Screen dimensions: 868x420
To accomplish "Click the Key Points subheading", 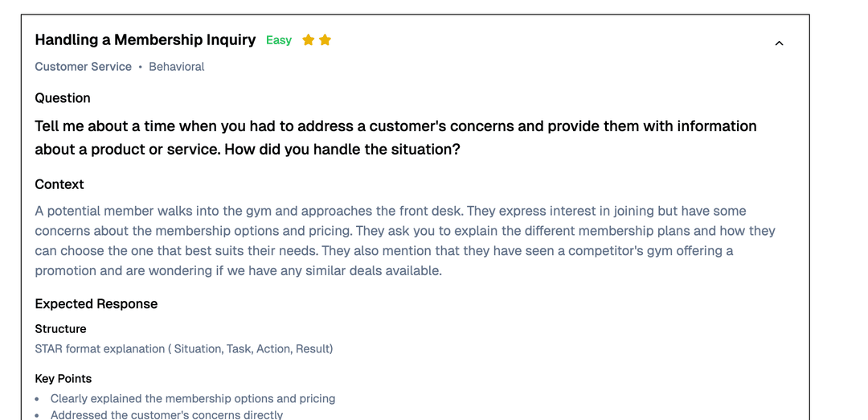I will [63, 379].
